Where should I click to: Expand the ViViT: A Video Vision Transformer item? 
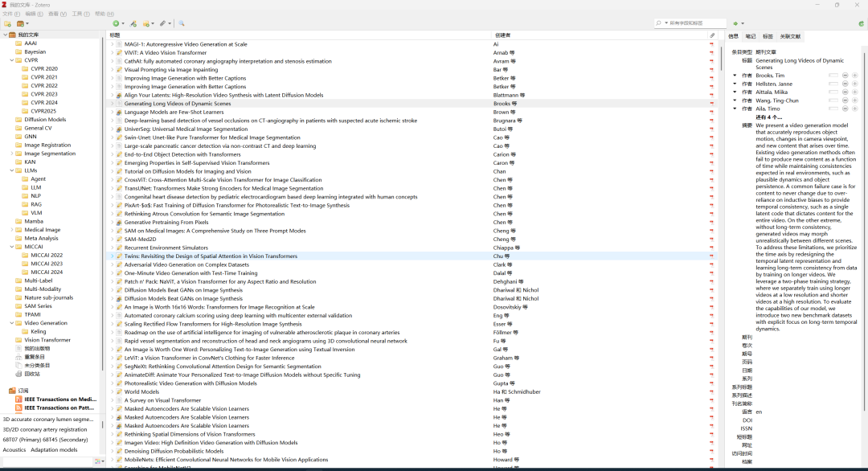113,52
